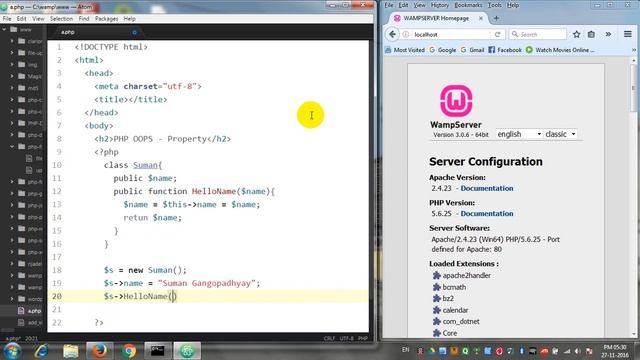
Task: Open the Watch Movies Online bookmark
Action: [x=560, y=50]
